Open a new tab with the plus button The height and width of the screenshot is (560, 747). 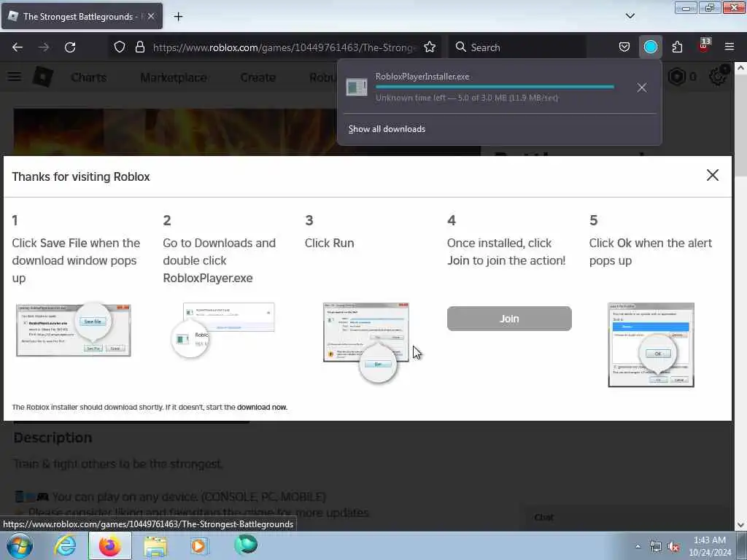178,17
